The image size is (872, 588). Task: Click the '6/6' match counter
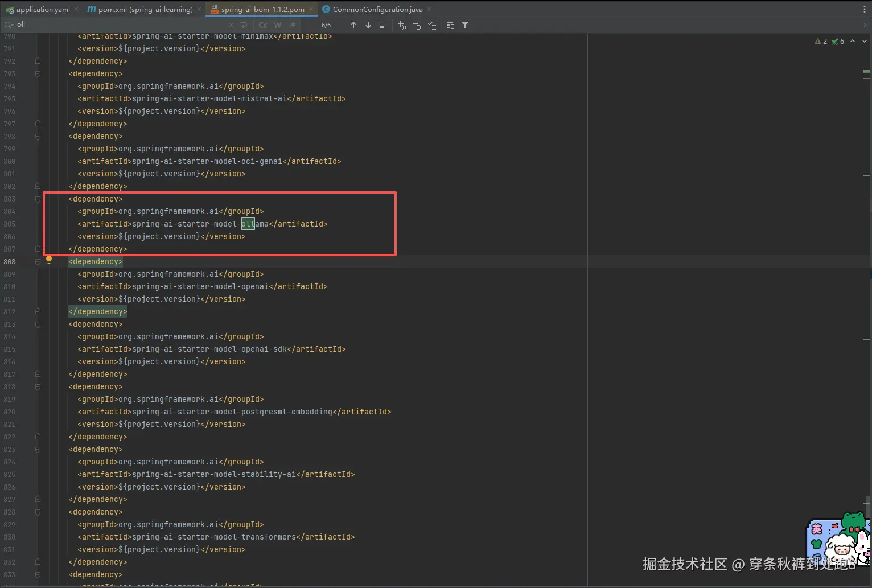326,25
